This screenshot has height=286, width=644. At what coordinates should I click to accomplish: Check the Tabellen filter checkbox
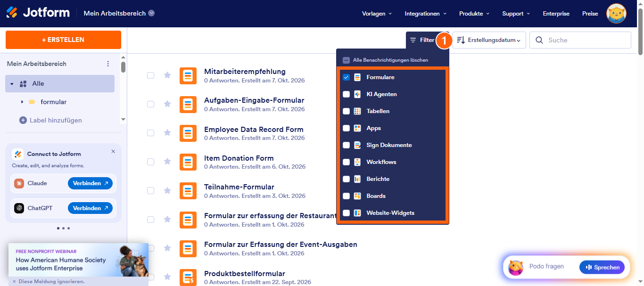tap(346, 111)
